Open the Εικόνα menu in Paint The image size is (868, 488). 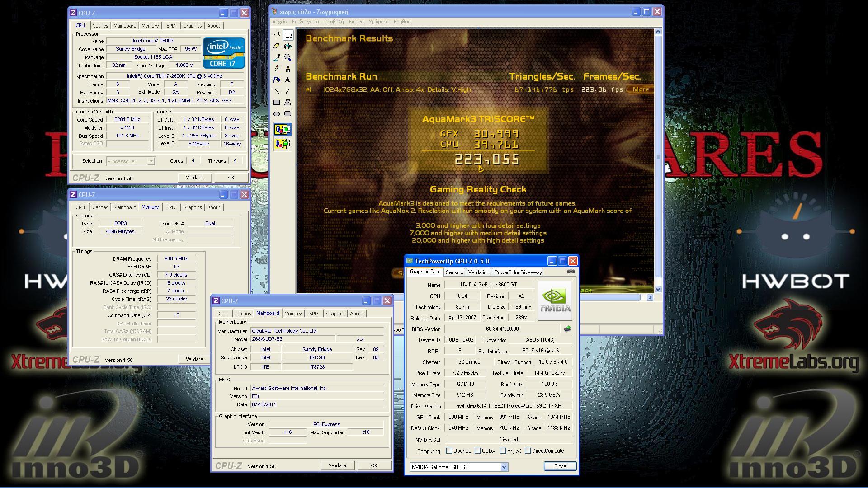(x=356, y=22)
